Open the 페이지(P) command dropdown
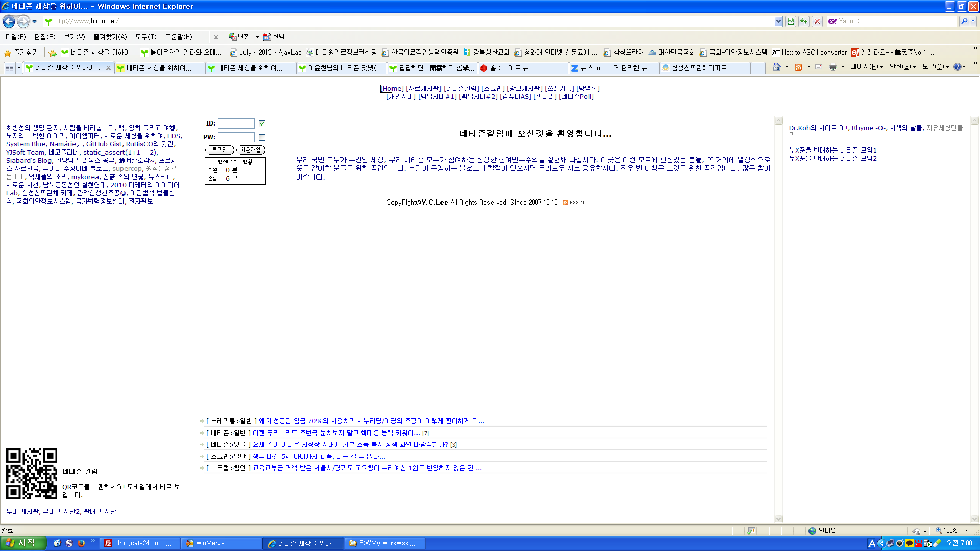Screen dimensions: 980x551 [867, 67]
